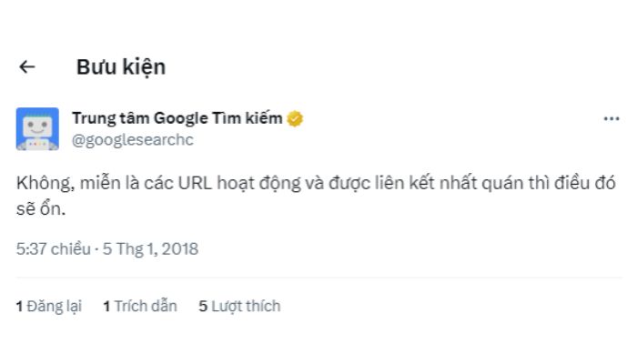
Task: View the "Lượt thích" likes list
Action: tap(246, 306)
